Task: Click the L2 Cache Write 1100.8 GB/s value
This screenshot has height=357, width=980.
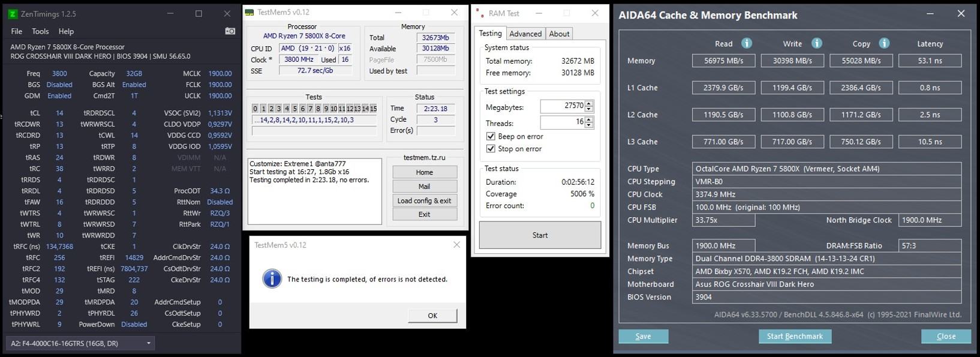Action: click(x=792, y=115)
